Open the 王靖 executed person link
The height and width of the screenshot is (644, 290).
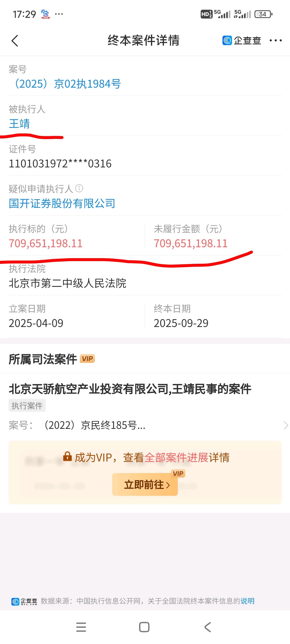click(x=19, y=124)
